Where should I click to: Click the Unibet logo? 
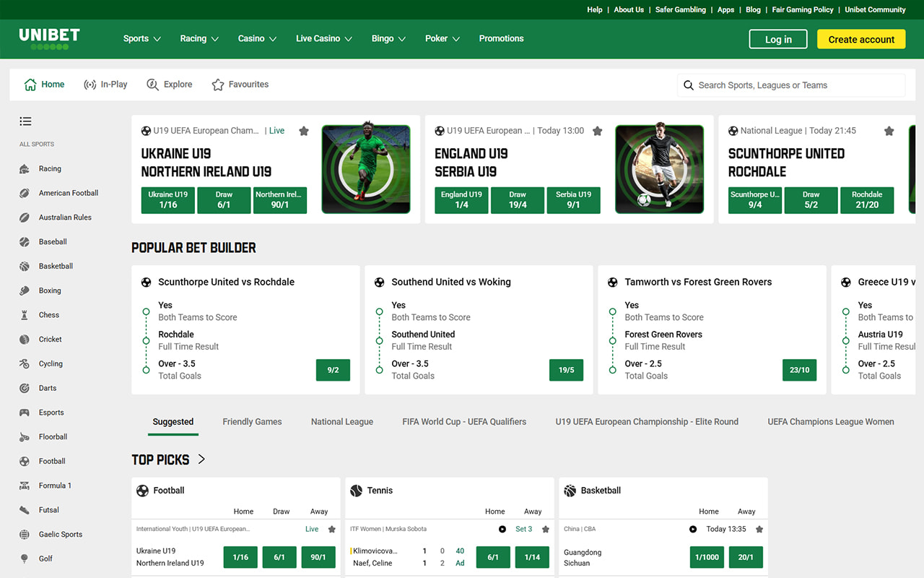(49, 39)
